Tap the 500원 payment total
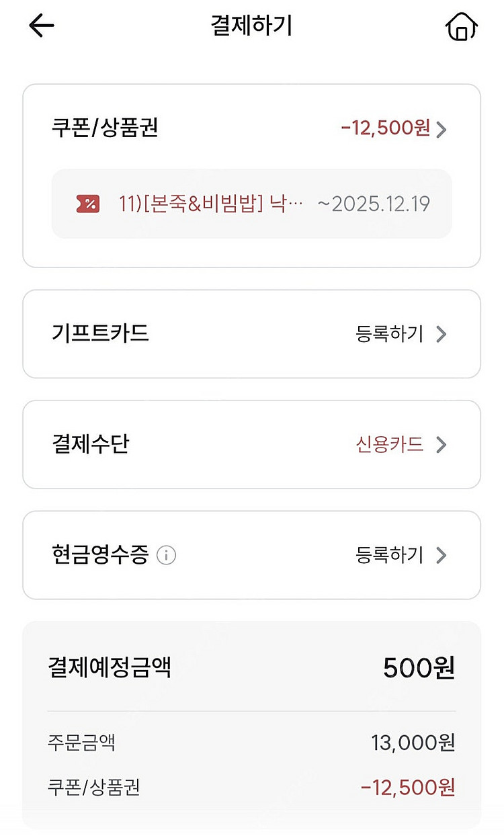Viewport: 504px width, 838px height. [419, 668]
